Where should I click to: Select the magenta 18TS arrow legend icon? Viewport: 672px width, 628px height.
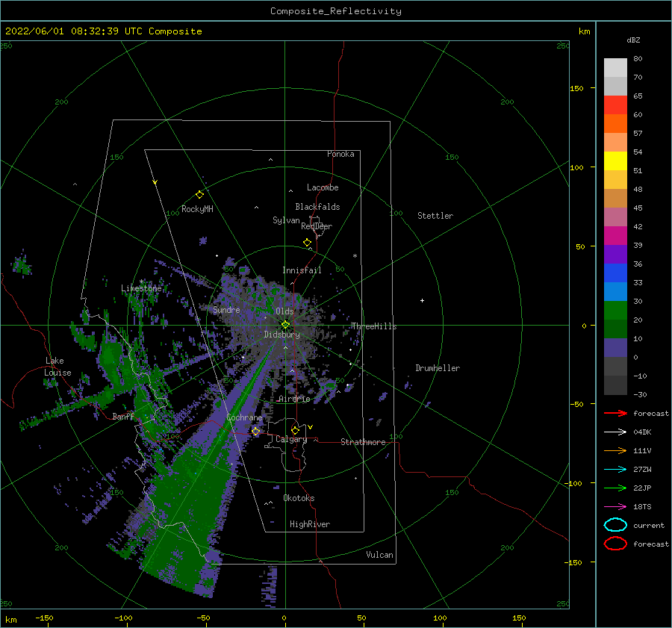tap(615, 507)
